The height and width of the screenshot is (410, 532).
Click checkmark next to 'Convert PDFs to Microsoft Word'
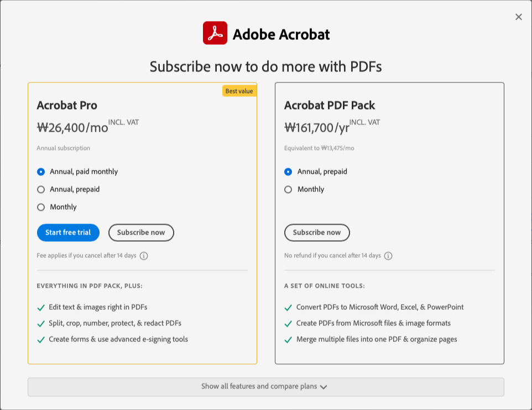click(288, 308)
